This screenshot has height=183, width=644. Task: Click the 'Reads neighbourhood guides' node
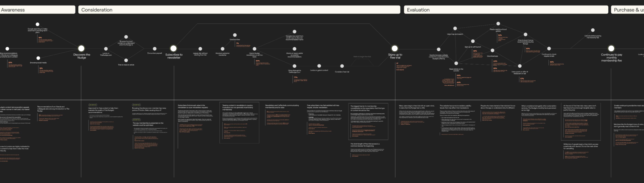tap(498, 24)
